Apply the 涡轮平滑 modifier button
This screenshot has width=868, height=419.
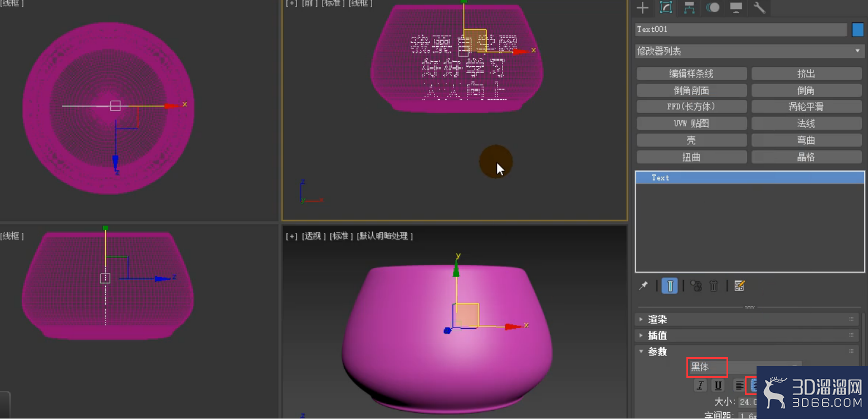806,106
